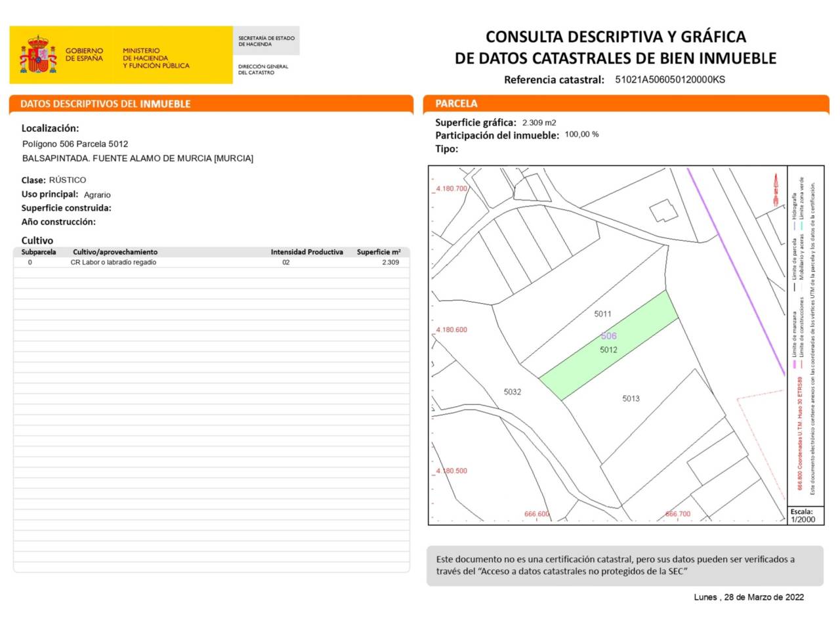
Task: Click the 'Subparcela' column header
Action: [x=39, y=252]
